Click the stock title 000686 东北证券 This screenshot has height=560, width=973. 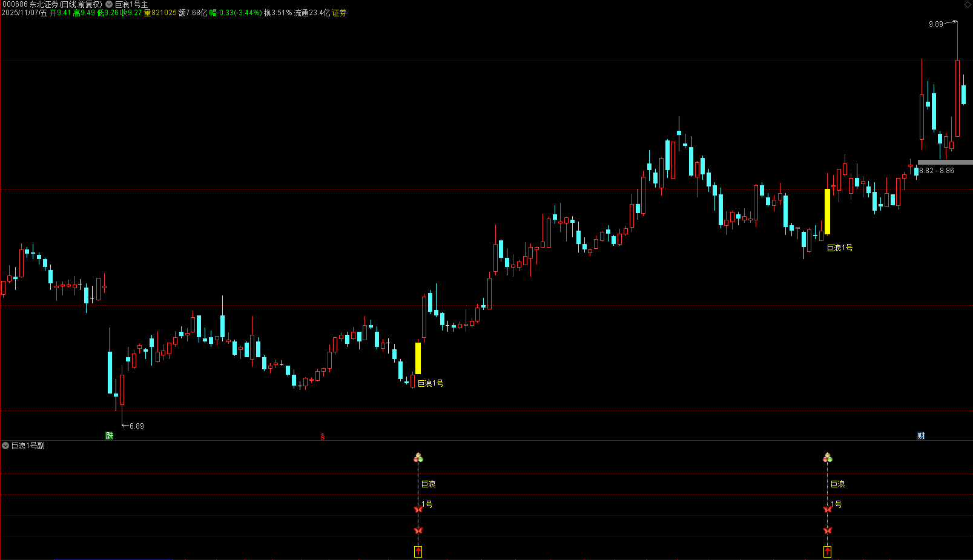(31, 4)
